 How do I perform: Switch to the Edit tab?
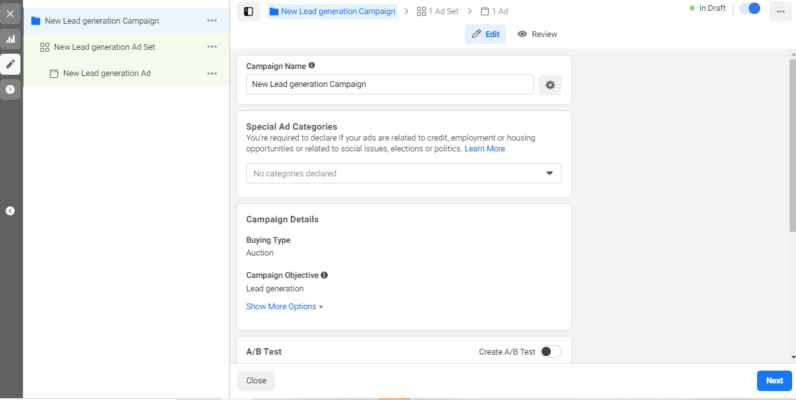pyautogui.click(x=485, y=34)
